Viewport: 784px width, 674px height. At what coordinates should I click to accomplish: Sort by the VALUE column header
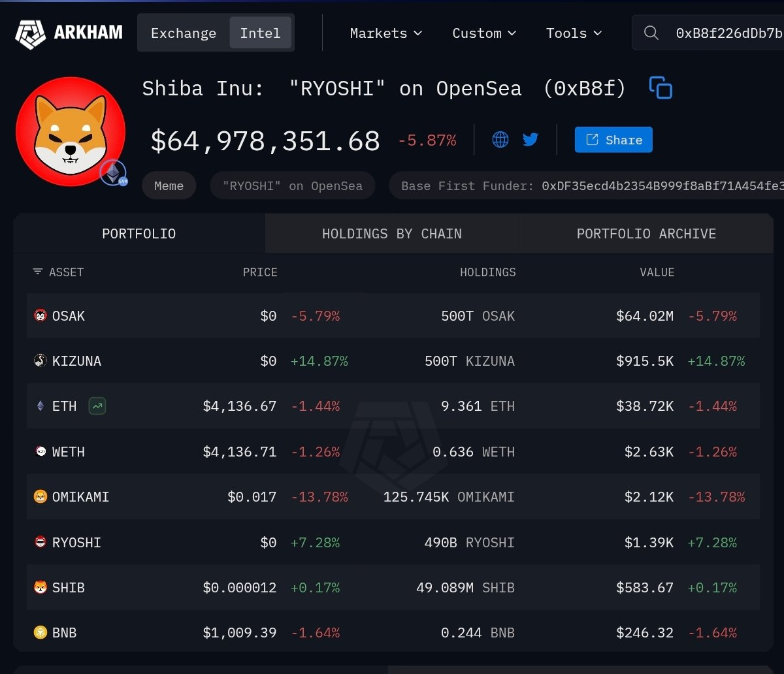(x=657, y=272)
